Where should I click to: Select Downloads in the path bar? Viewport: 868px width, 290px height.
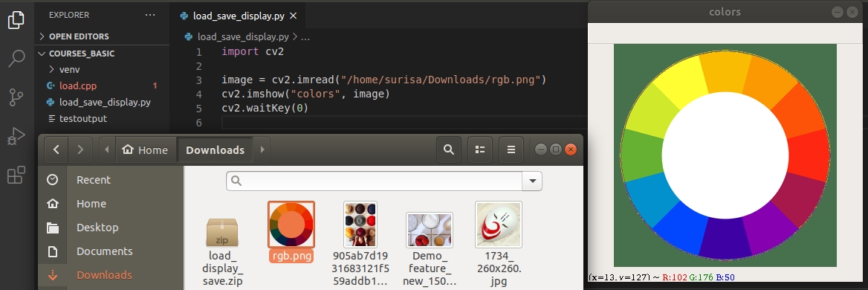point(215,149)
